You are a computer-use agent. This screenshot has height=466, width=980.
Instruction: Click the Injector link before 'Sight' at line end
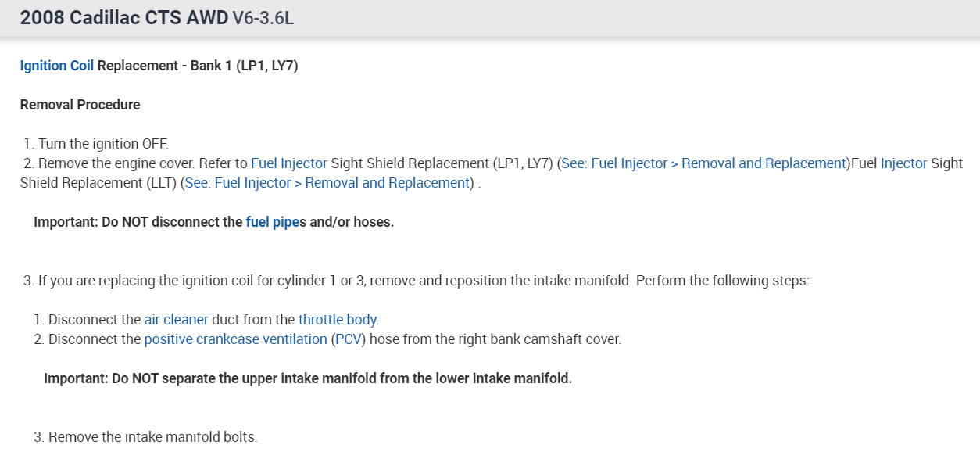pos(903,163)
